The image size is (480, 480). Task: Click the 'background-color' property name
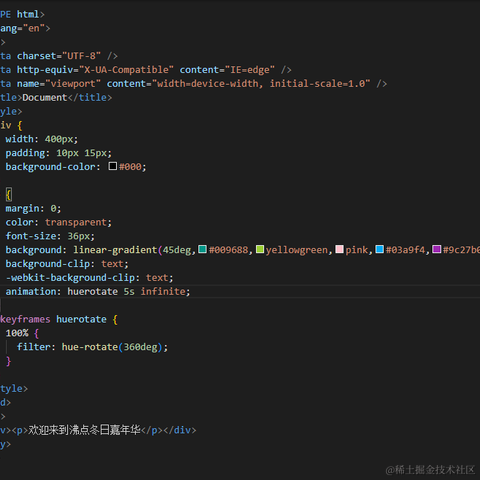click(x=50, y=167)
